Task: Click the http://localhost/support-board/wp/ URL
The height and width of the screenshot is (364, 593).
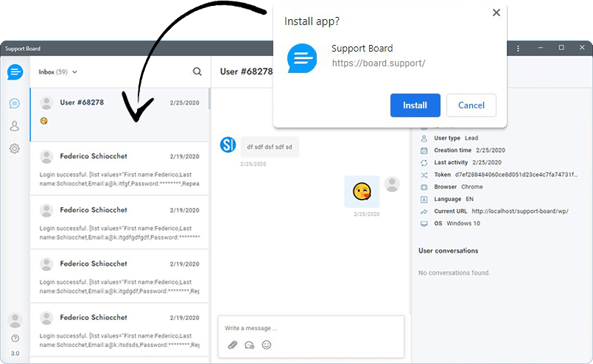Action: pyautogui.click(x=520, y=211)
